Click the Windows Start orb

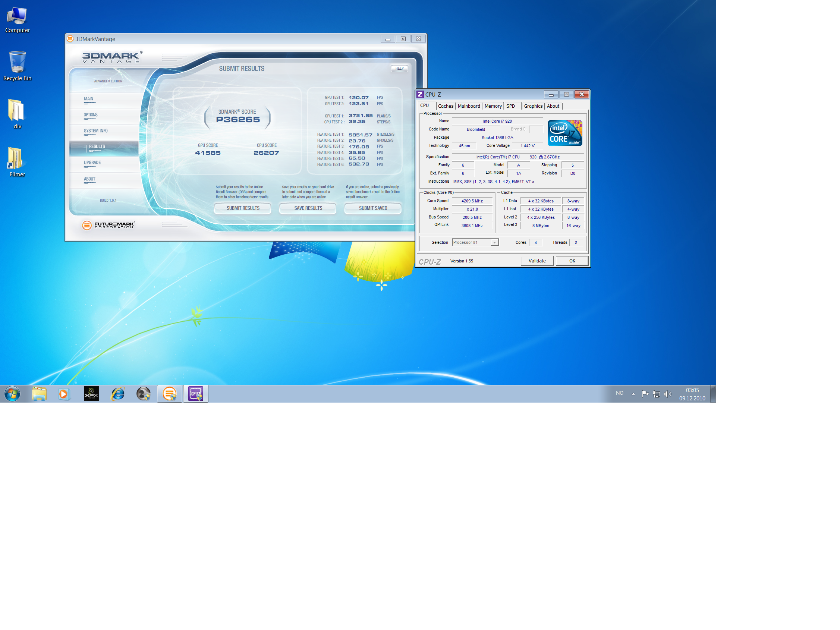(12, 394)
